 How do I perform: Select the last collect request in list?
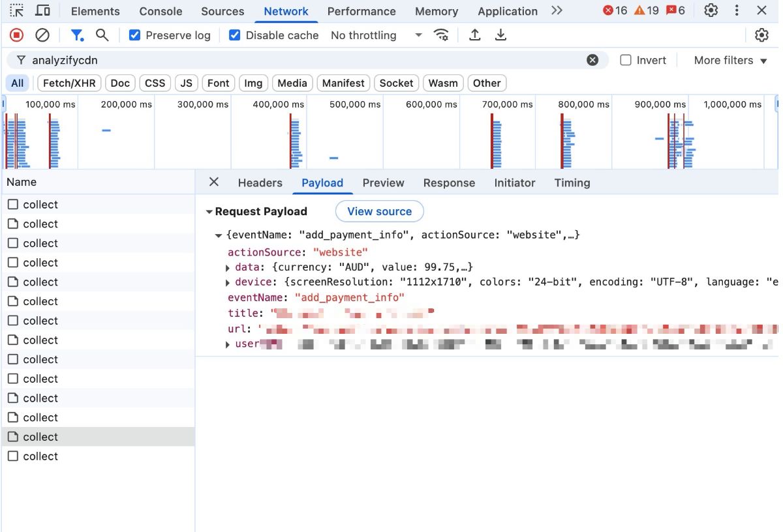[98, 456]
